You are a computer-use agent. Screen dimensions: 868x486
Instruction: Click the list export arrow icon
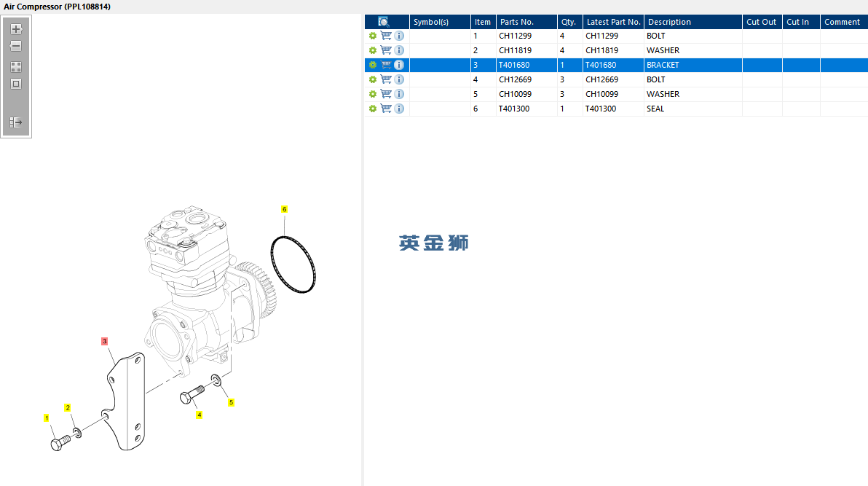click(x=16, y=122)
